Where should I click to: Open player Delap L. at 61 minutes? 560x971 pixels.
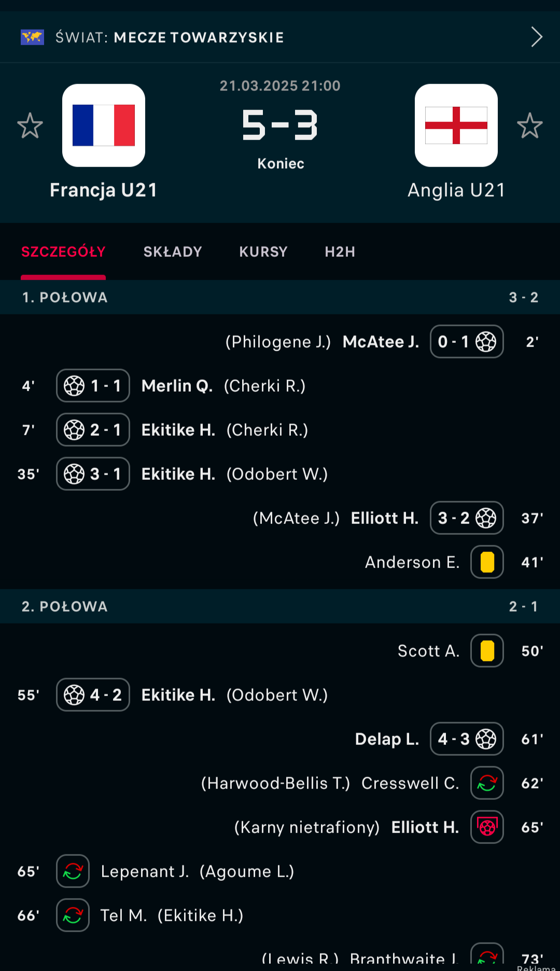tap(387, 739)
